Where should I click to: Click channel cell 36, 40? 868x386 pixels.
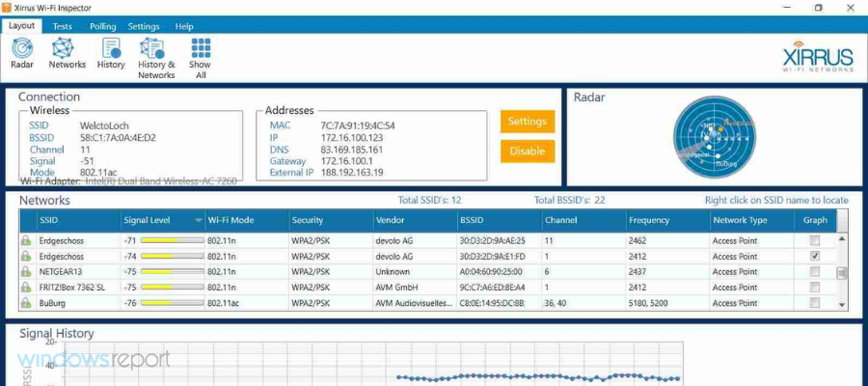point(556,303)
